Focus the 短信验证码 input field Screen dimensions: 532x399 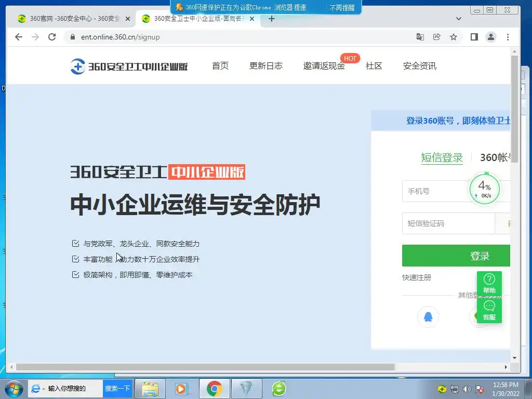(448, 223)
